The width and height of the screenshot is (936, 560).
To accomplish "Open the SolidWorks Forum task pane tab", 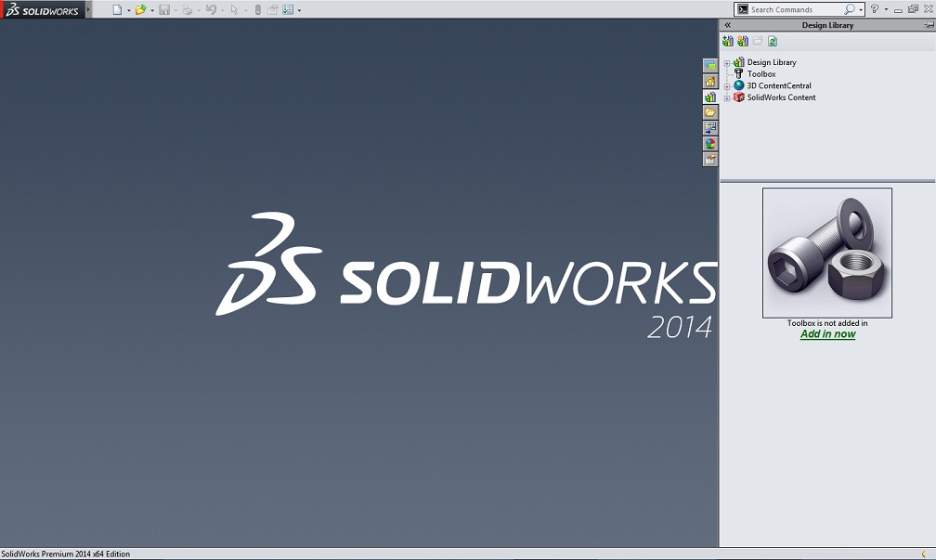I will pyautogui.click(x=709, y=65).
